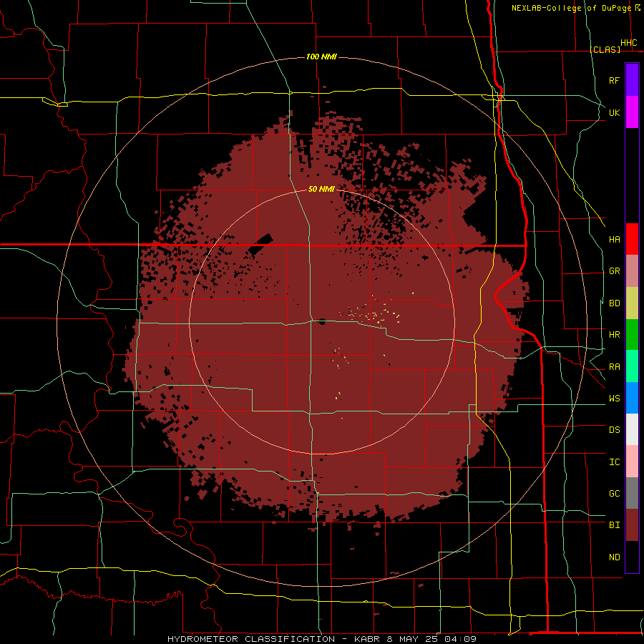Click the GC legend label
The width and height of the screenshot is (644, 644).
click(x=614, y=494)
